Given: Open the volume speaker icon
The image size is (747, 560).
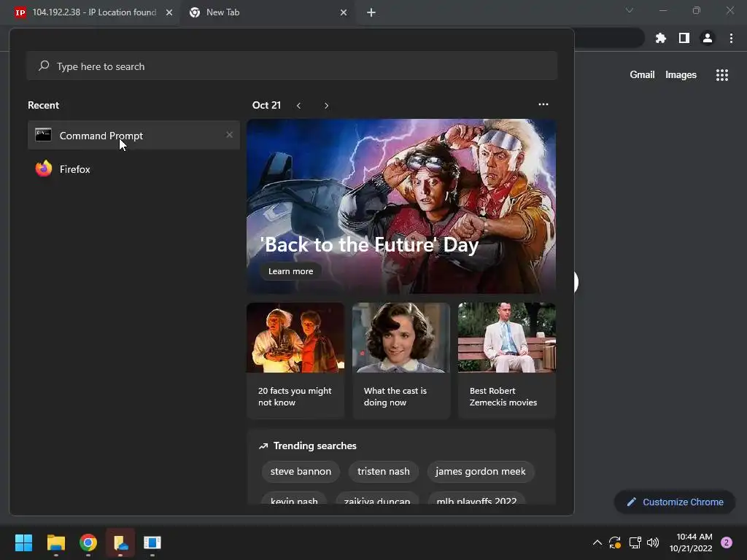Looking at the screenshot, I should [x=653, y=542].
